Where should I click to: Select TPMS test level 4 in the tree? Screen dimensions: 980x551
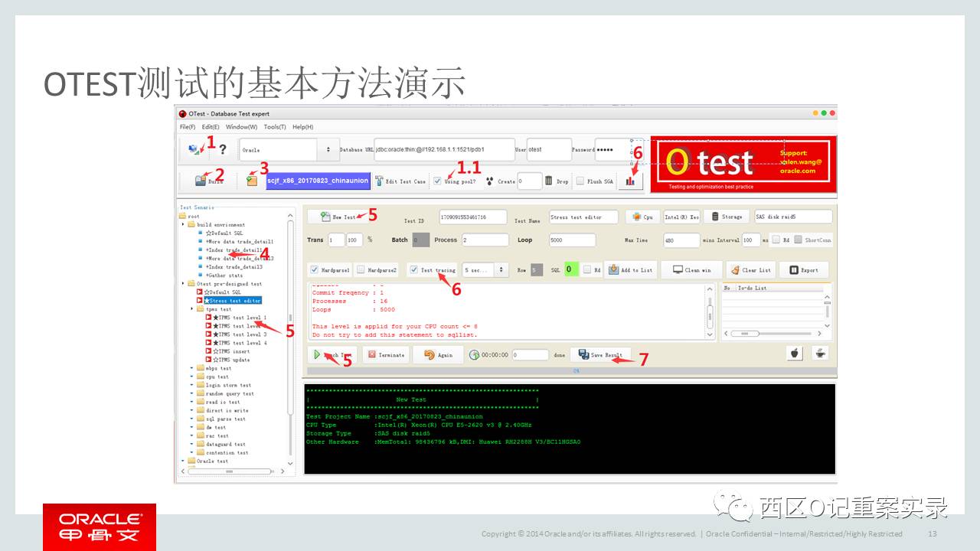pos(239,343)
